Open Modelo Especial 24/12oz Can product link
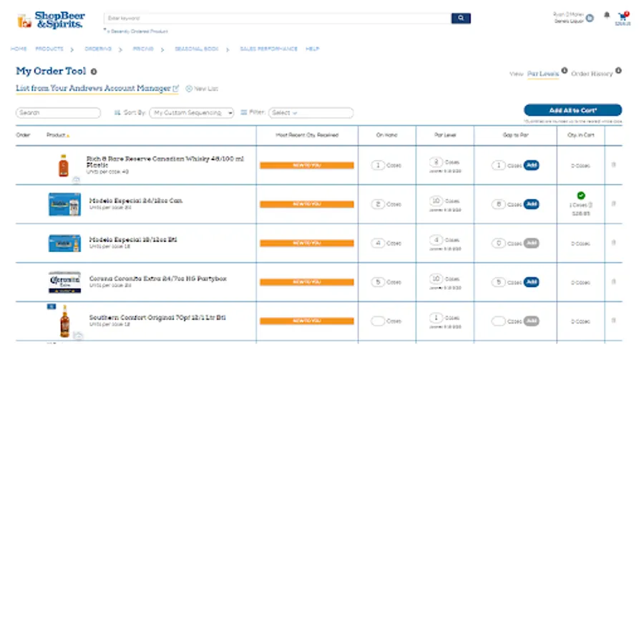The width and height of the screenshot is (644, 644). click(x=136, y=201)
